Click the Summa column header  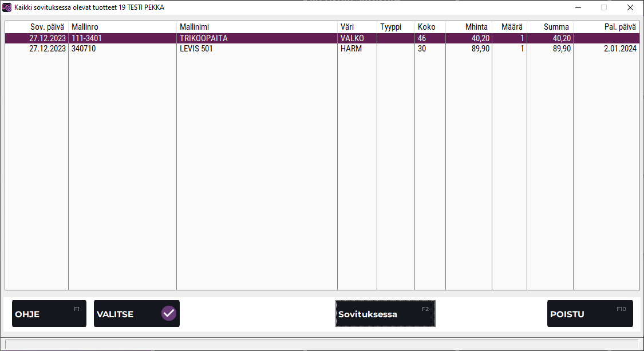point(550,27)
